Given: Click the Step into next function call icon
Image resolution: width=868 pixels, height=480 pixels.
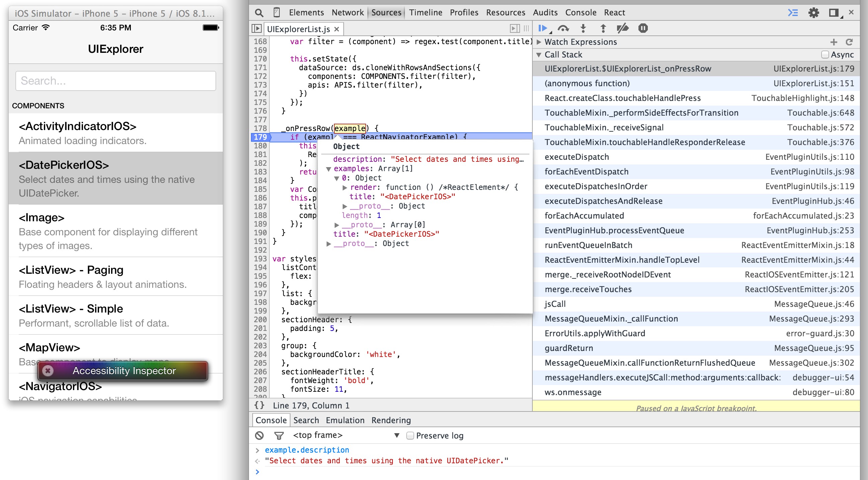Looking at the screenshot, I should 583,28.
